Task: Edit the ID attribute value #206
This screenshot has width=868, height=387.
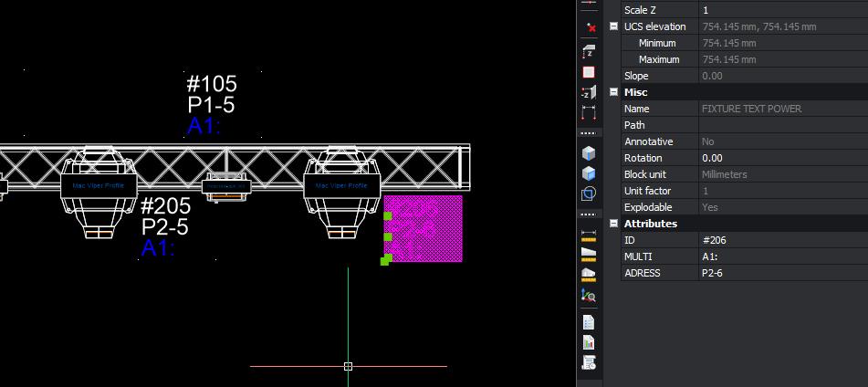Action: 781,240
